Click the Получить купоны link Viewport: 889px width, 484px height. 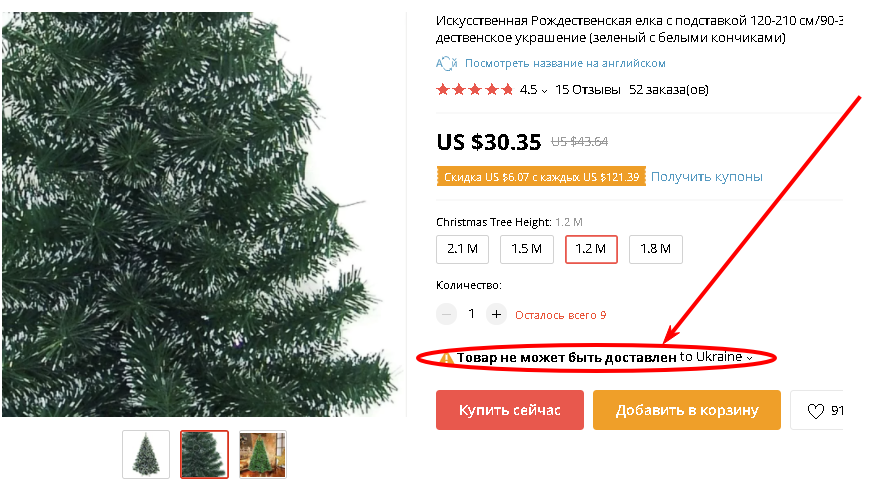706,177
